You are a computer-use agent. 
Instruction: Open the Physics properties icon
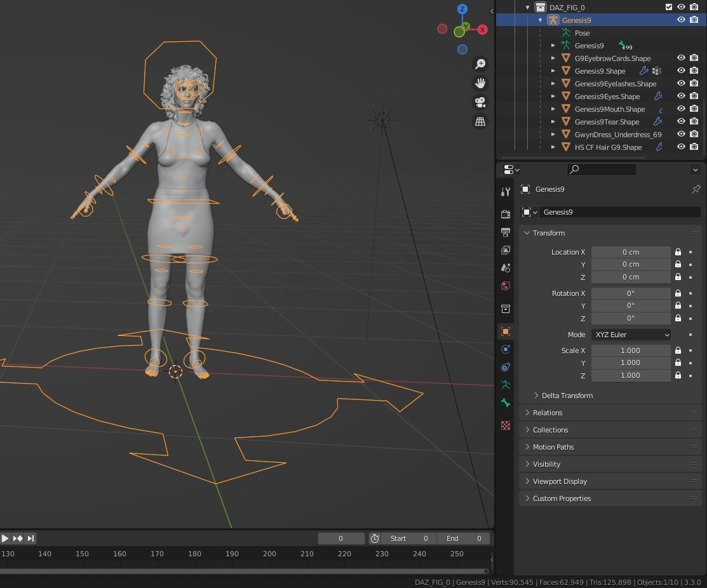pyautogui.click(x=506, y=349)
